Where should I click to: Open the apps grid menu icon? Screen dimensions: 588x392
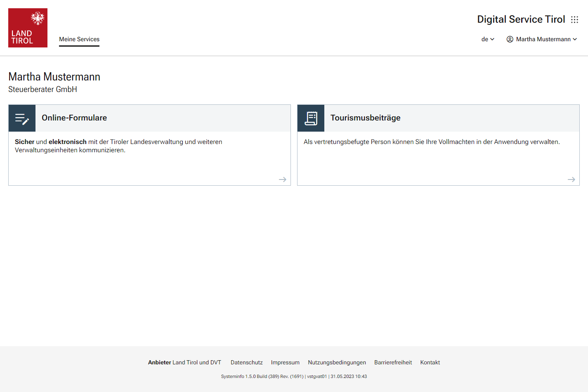tap(574, 19)
